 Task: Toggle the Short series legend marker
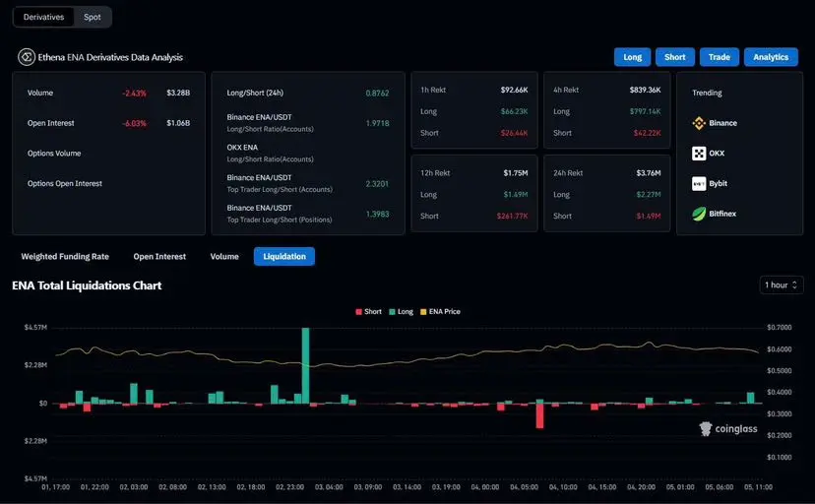click(x=358, y=312)
